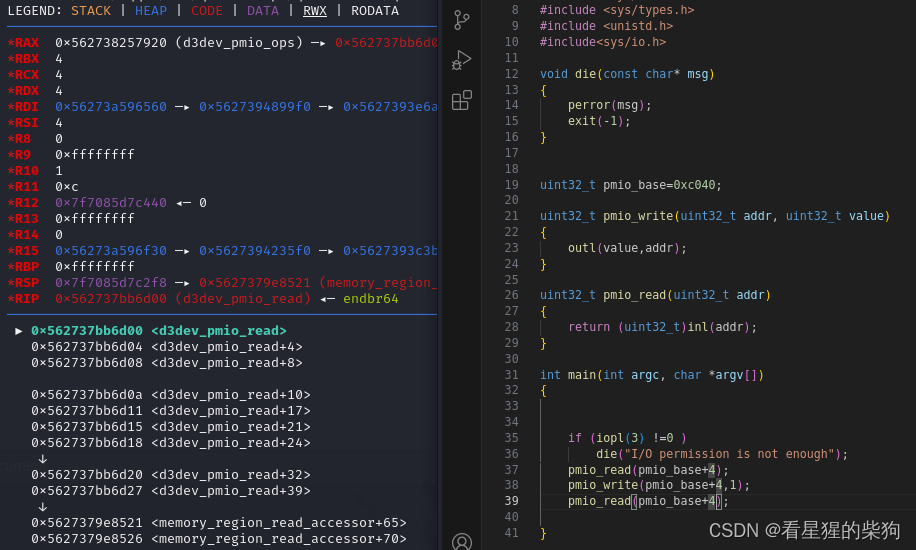Open the Accounts icon in activity bar
The width and height of the screenshot is (916, 550).
pos(462,542)
